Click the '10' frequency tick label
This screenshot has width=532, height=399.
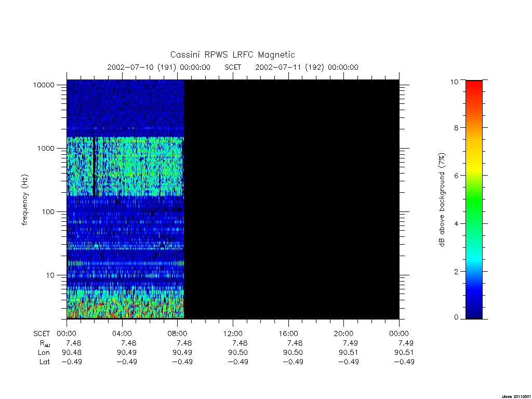pyautogui.click(x=50, y=275)
